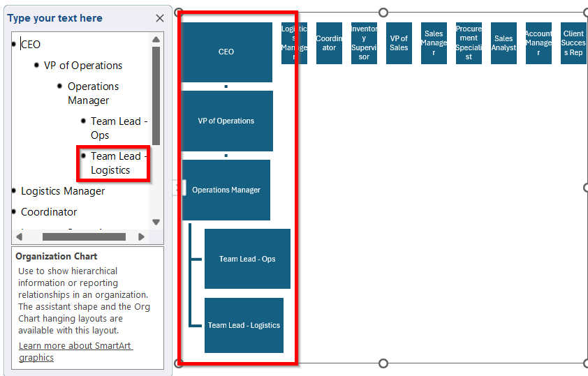Screen dimensions: 588x376
Task: Select the CEO shape in the chart
Action: click(226, 52)
